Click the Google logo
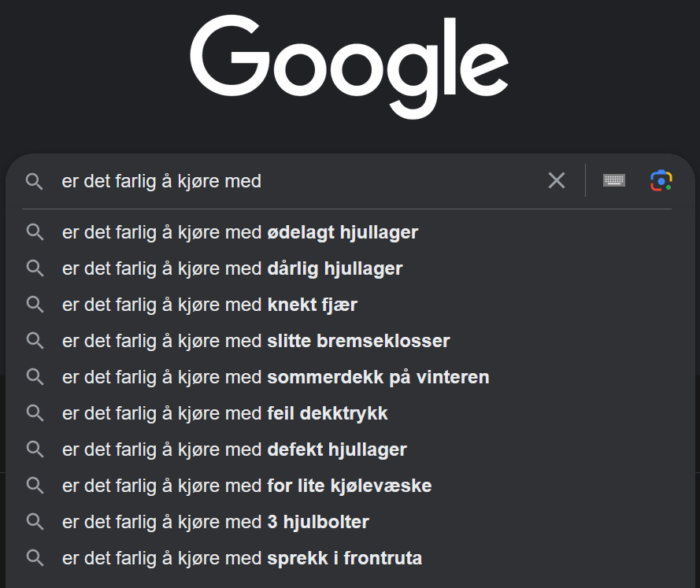Screen dimensions: 700x588 coord(349,67)
